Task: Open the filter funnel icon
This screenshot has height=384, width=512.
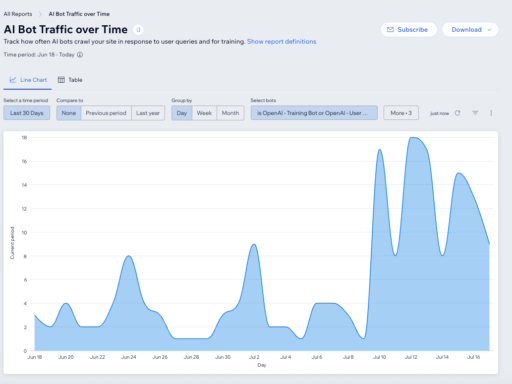Action: (475, 113)
